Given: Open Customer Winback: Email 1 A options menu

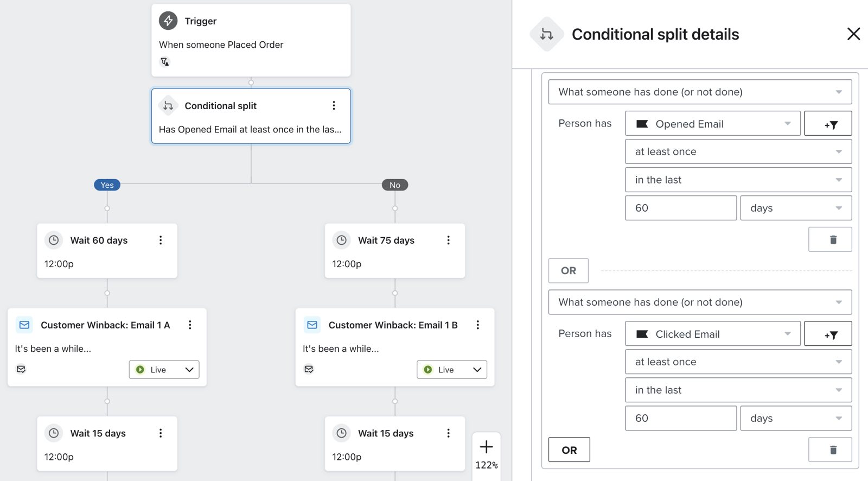Looking at the screenshot, I should pos(190,325).
